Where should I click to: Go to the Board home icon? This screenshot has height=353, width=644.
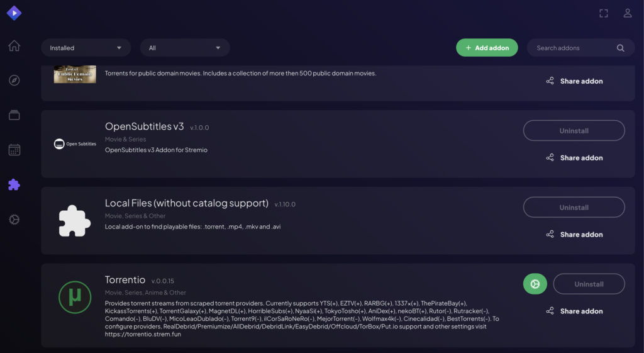click(x=14, y=46)
